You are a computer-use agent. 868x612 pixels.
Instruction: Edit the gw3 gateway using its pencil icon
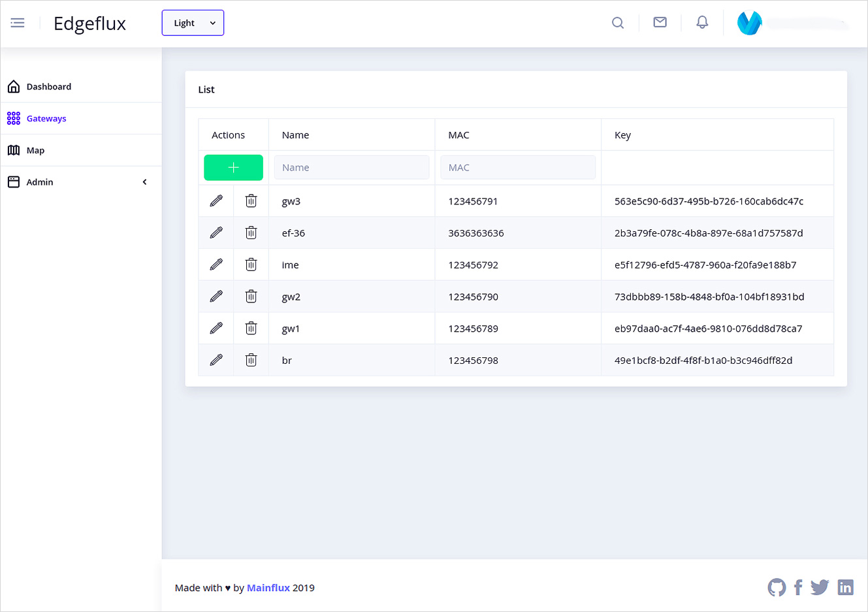216,201
